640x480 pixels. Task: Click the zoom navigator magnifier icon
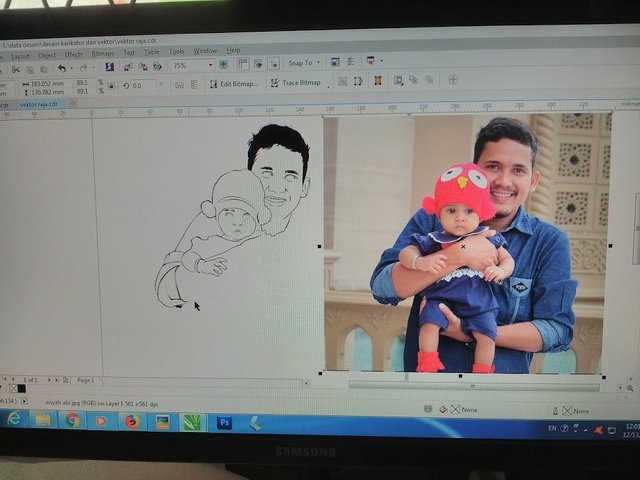pos(630,388)
